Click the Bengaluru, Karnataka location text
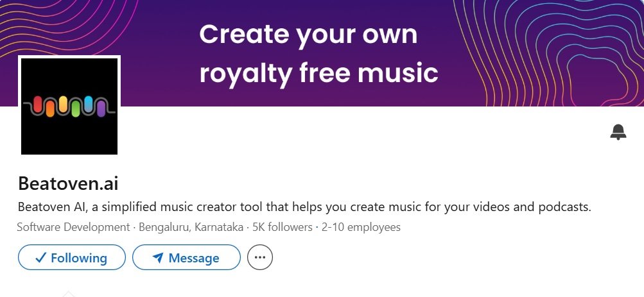The height and width of the screenshot is (297, 644). click(191, 227)
